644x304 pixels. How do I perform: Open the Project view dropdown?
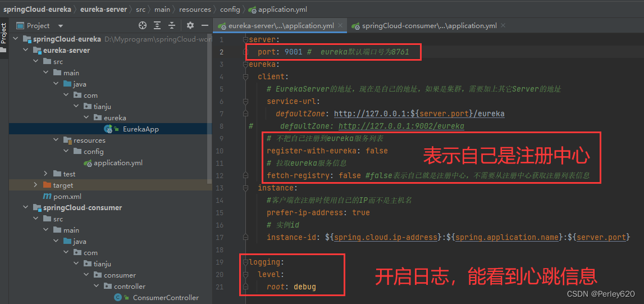pos(61,26)
